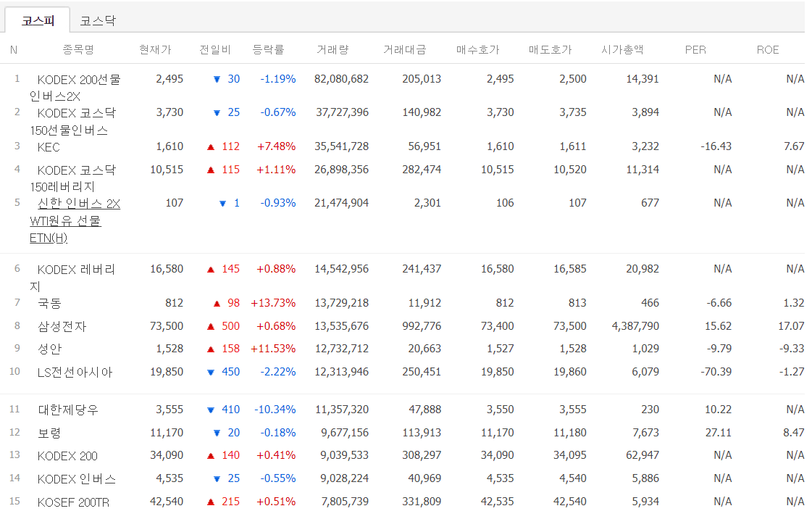The image size is (812, 519).
Task: Click KODEX 200's red up arrow
Action: click(x=211, y=457)
